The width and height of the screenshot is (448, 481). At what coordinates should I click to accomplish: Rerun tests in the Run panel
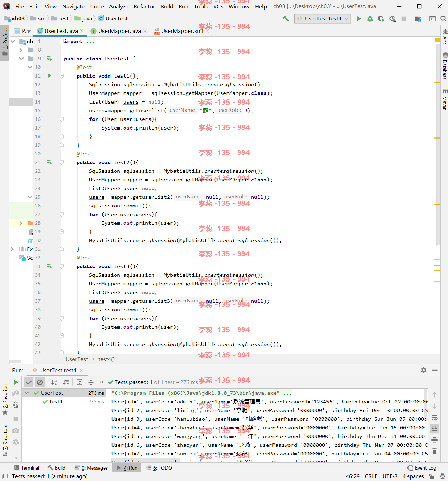click(x=16, y=382)
